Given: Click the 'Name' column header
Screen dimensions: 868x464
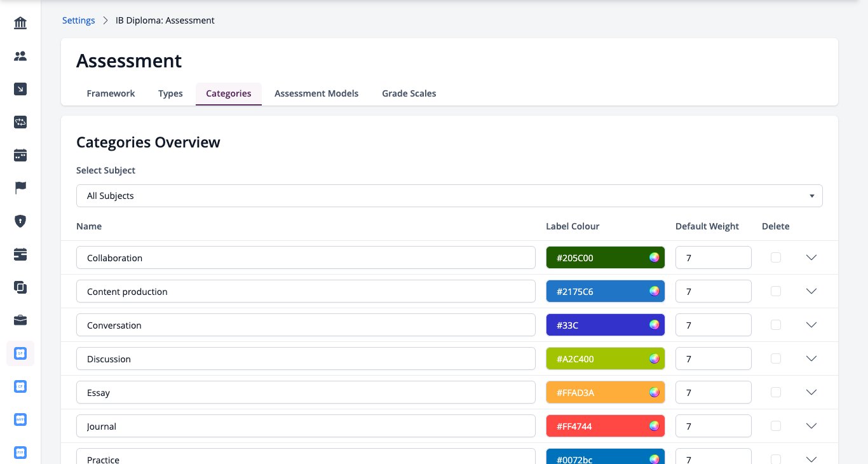Looking at the screenshot, I should (89, 226).
